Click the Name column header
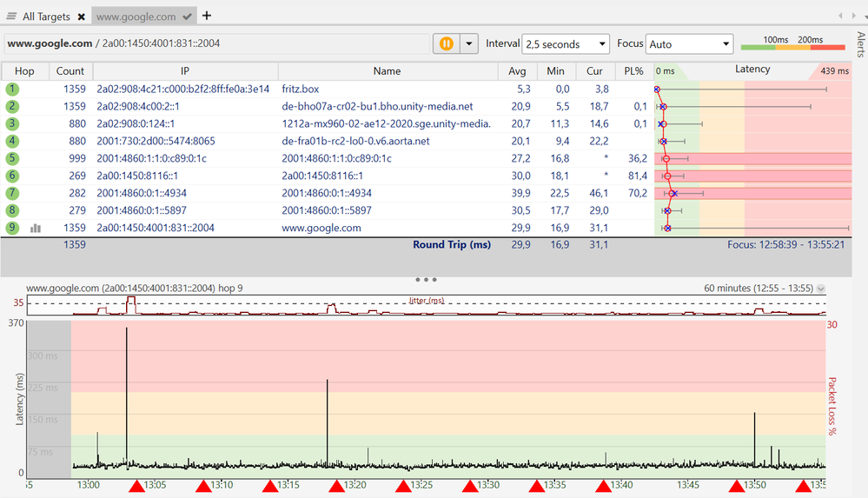The width and height of the screenshot is (868, 498). point(387,71)
